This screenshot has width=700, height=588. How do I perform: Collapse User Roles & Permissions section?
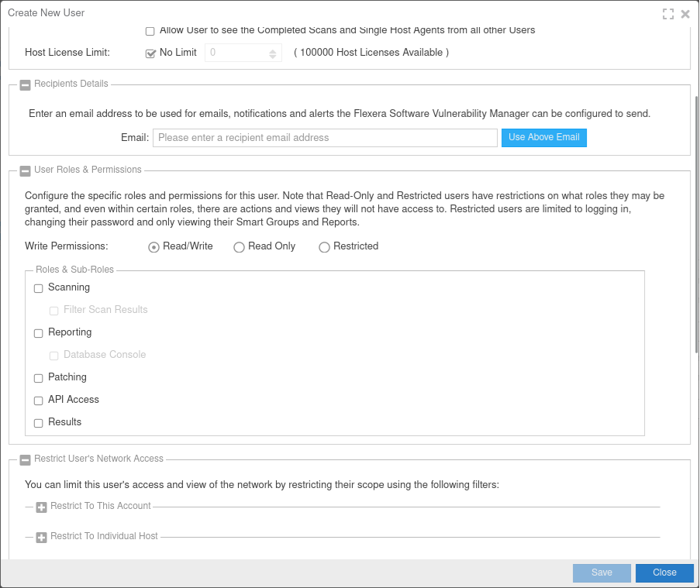click(25, 170)
